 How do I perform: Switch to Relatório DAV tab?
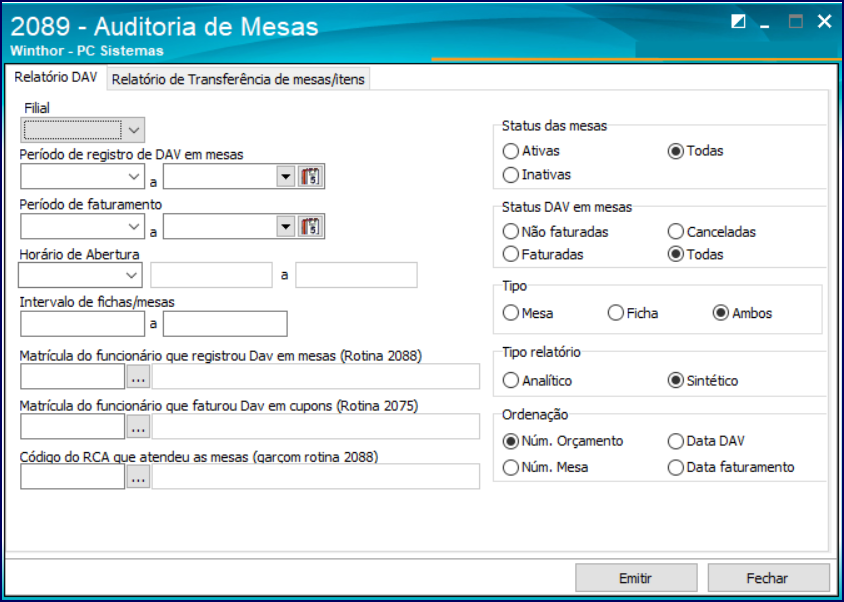[55, 78]
